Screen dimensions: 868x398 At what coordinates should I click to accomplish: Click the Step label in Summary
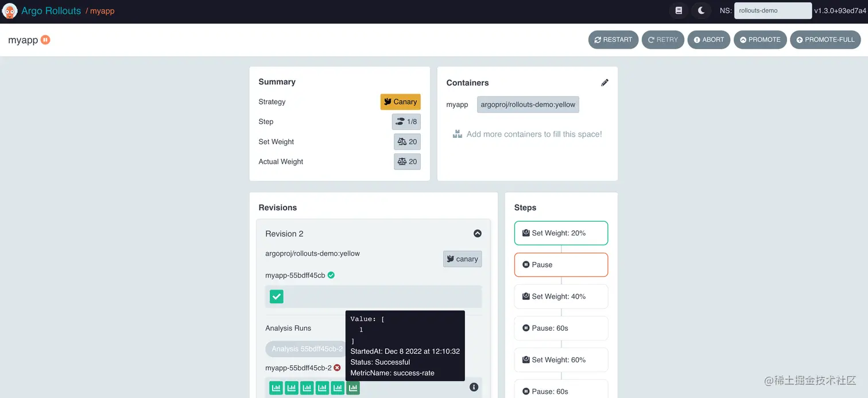(266, 122)
